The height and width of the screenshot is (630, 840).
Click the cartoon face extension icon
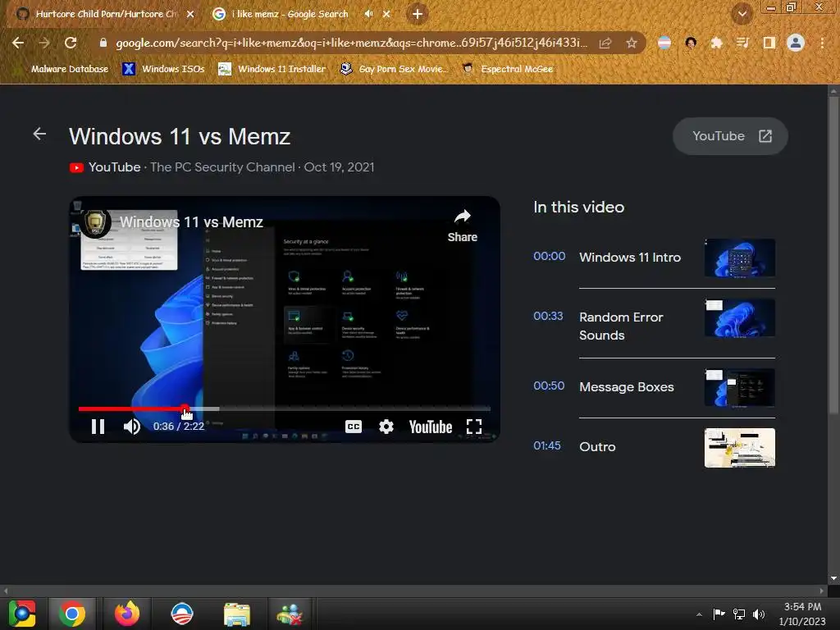pyautogui.click(x=691, y=43)
